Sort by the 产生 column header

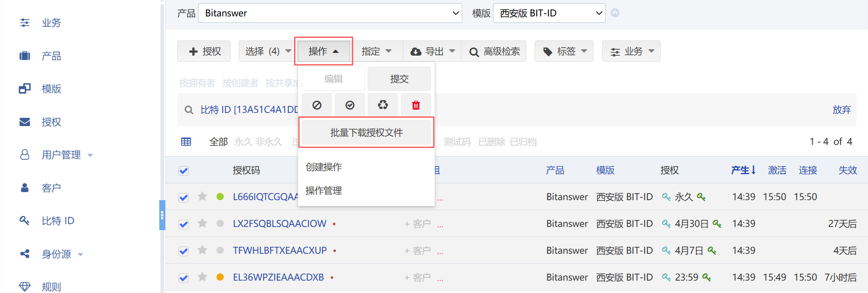[744, 170]
